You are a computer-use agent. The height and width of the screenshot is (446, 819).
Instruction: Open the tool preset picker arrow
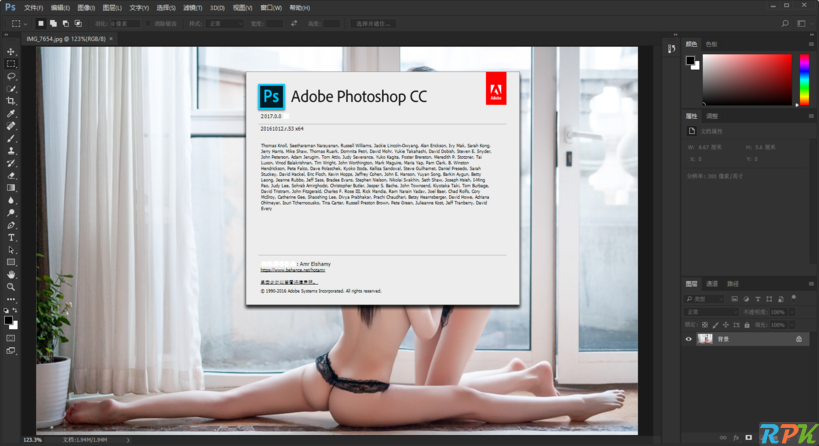25,24
